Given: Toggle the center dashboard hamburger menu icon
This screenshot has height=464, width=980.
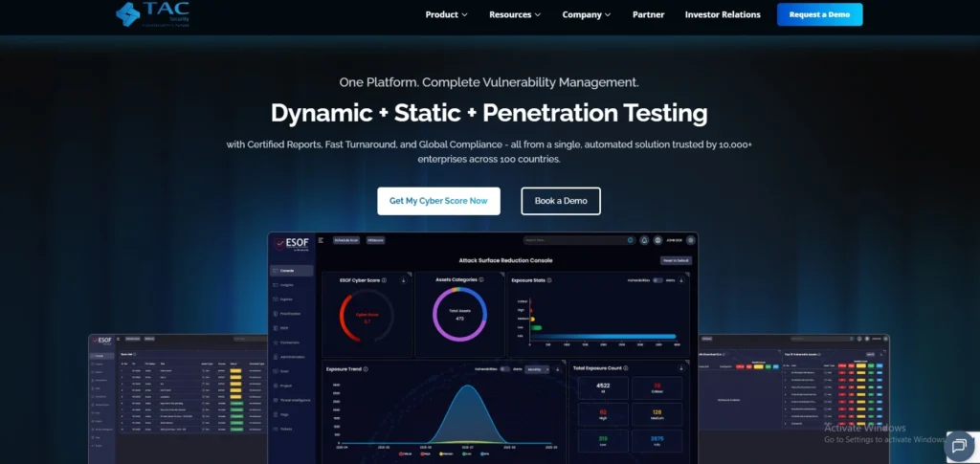Looking at the screenshot, I should [x=322, y=240].
